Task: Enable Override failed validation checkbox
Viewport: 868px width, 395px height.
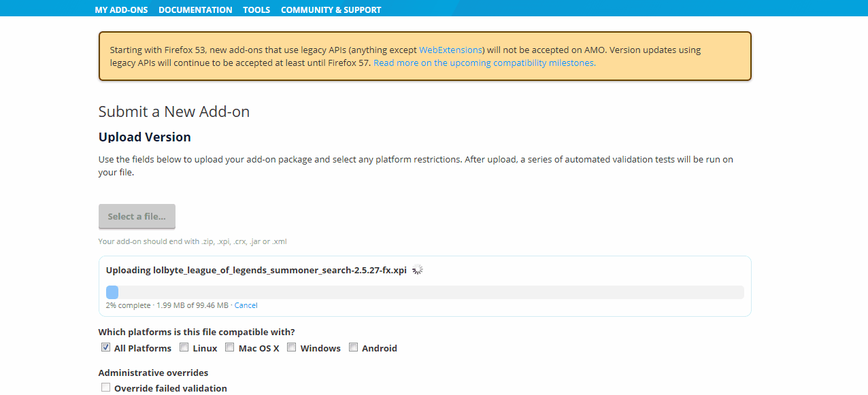Action: point(105,388)
